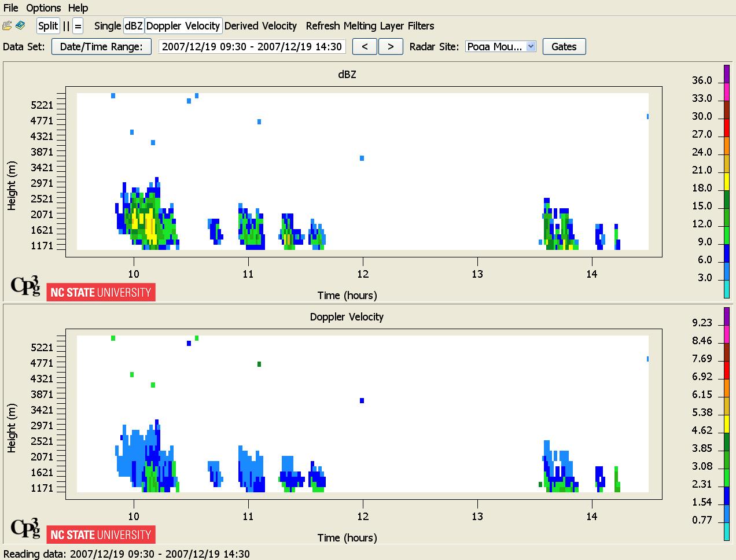Select the vertical split (||) layout button
Image resolution: width=736 pixels, height=560 pixels.
tap(66, 26)
